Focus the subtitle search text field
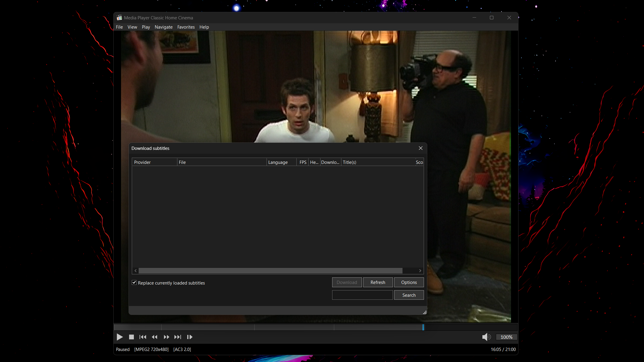 click(362, 295)
